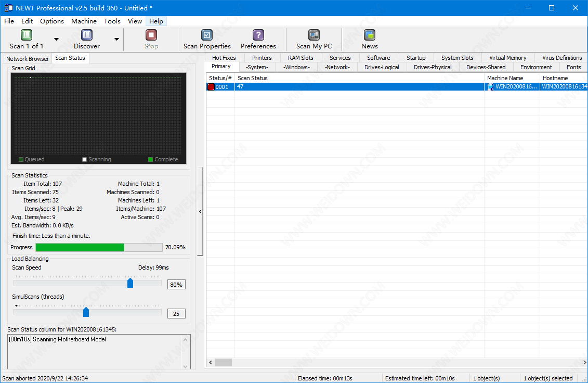Open the RAM Slots tab
The width and height of the screenshot is (588, 383).
tap(300, 58)
